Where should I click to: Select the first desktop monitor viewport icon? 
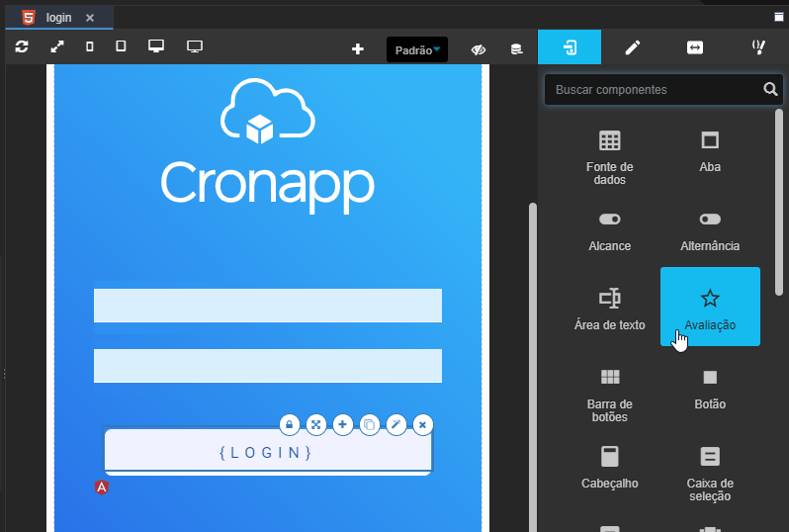click(x=156, y=46)
